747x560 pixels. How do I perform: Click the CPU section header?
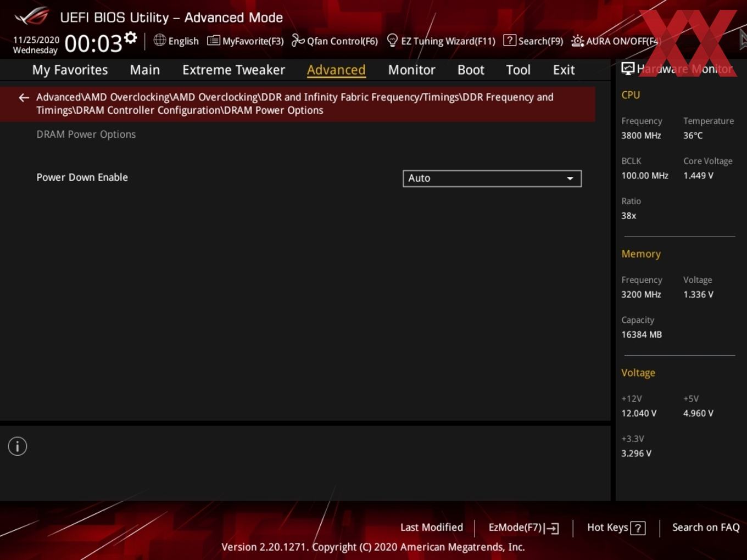631,94
